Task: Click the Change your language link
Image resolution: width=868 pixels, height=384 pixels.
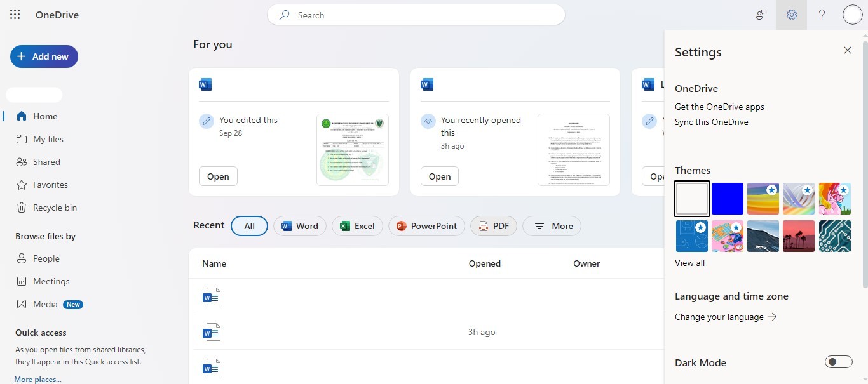Action: click(719, 316)
